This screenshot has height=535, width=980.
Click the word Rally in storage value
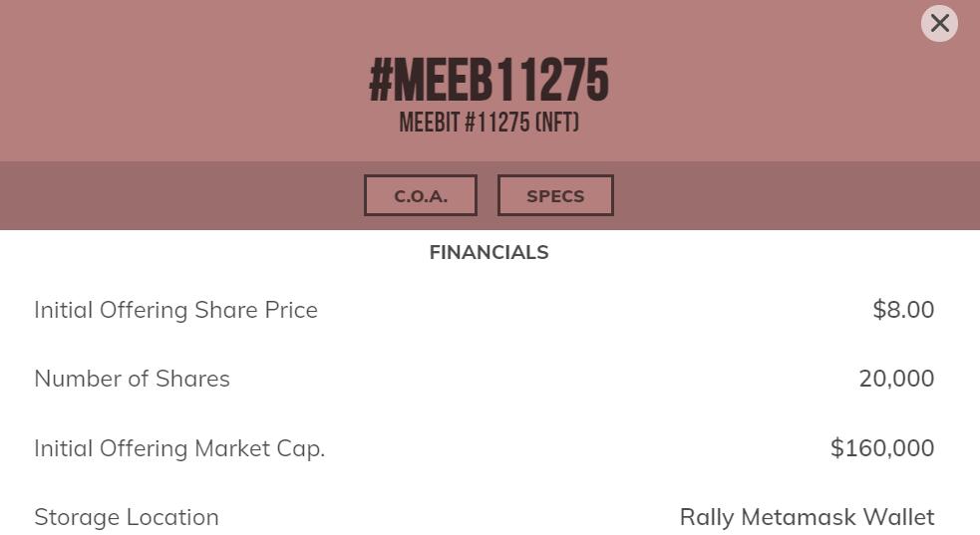707,517
